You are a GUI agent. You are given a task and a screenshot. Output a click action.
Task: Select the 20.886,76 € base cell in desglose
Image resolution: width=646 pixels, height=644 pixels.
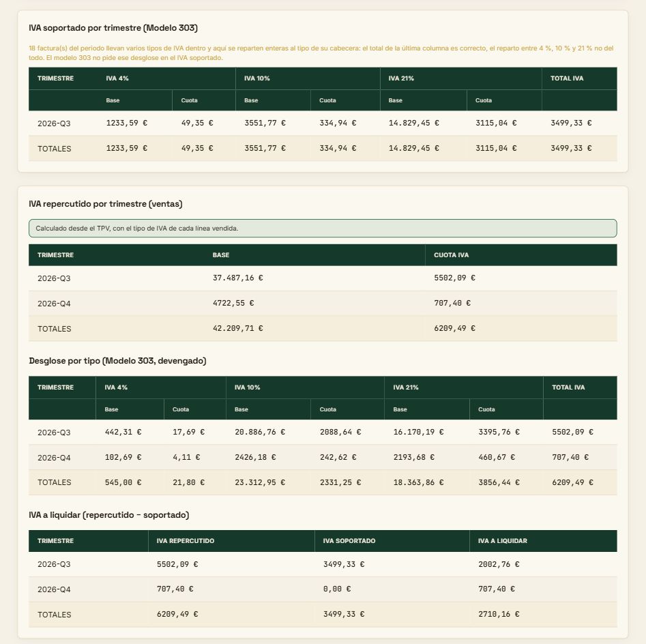coord(259,432)
